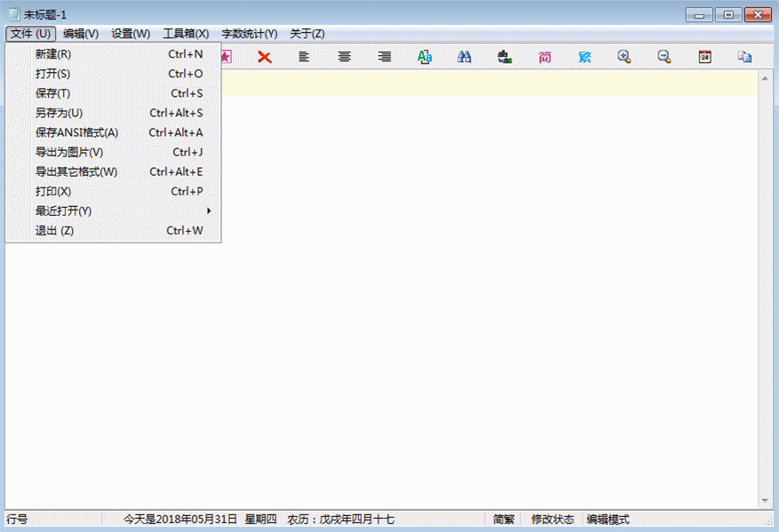The height and width of the screenshot is (532, 779).
Task: Click the 简繁 status bar panel
Action: click(504, 519)
